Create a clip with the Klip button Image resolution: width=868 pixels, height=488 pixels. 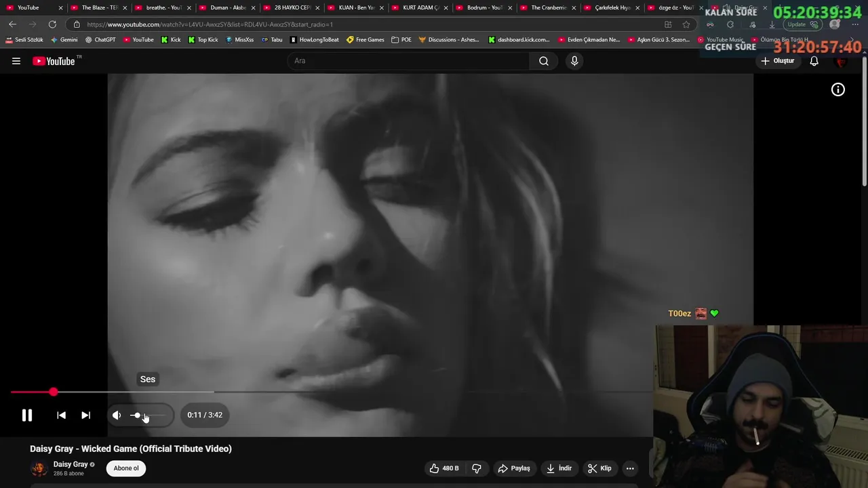coord(599,468)
